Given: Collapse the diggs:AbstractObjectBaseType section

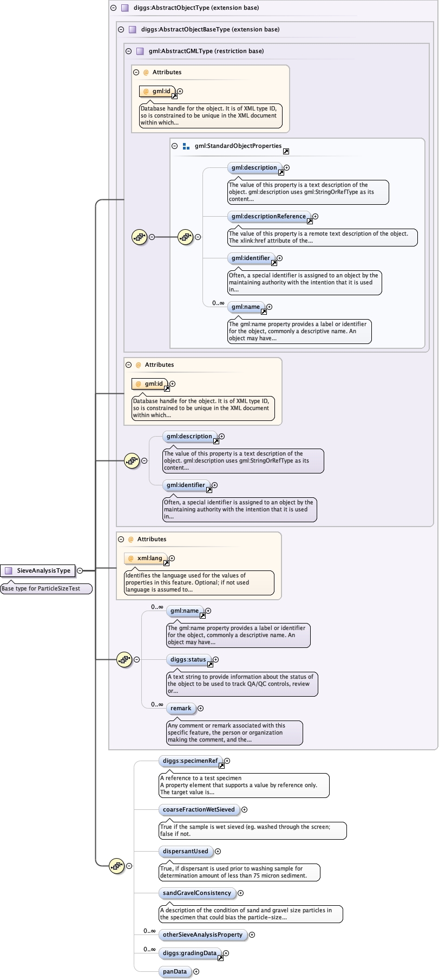Looking at the screenshot, I should tap(121, 30).
